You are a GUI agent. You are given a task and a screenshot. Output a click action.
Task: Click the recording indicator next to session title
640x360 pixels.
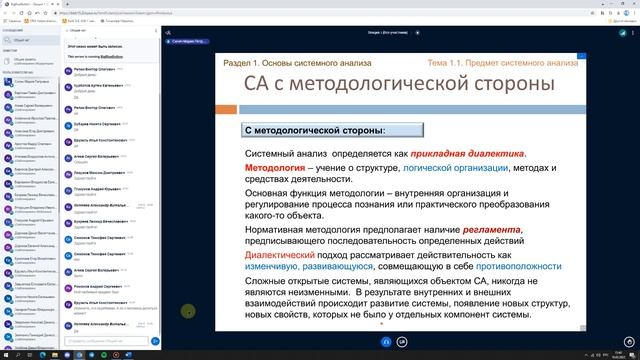tap(418, 33)
